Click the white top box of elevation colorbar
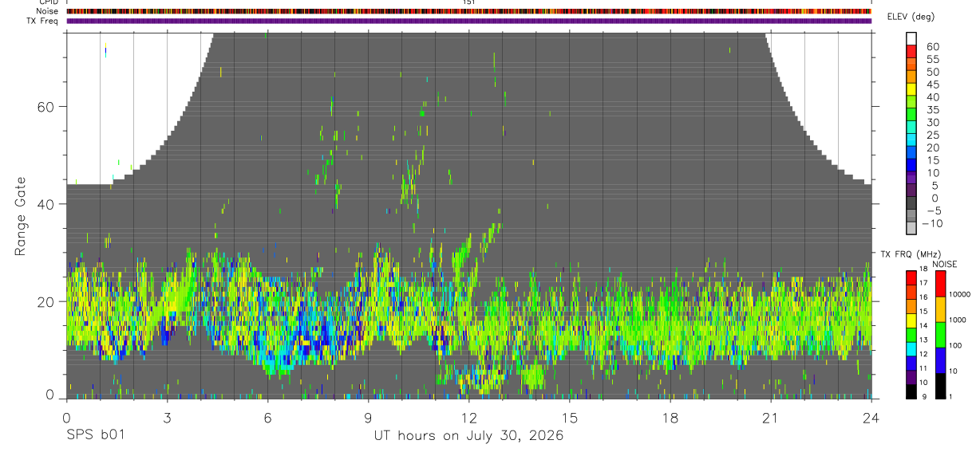 click(912, 37)
